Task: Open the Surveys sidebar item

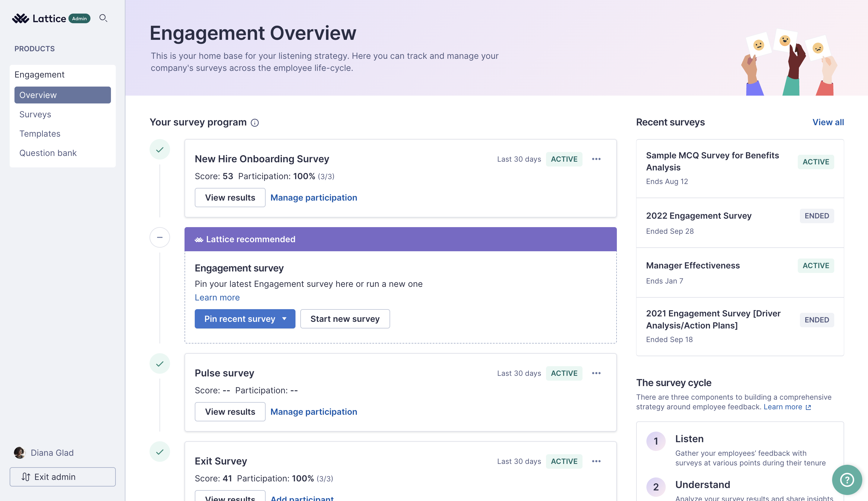Action: click(35, 114)
